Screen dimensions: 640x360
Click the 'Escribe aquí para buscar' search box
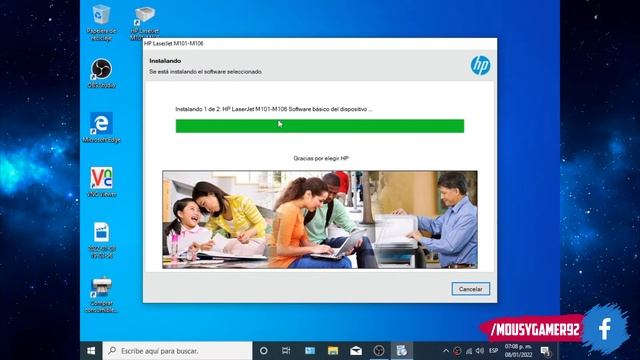tap(178, 351)
